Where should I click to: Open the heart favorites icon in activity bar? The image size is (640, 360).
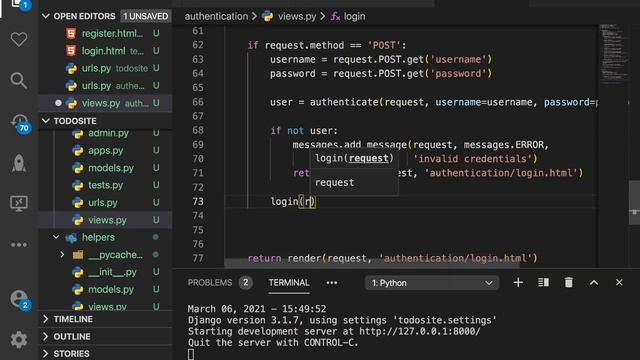(19, 40)
